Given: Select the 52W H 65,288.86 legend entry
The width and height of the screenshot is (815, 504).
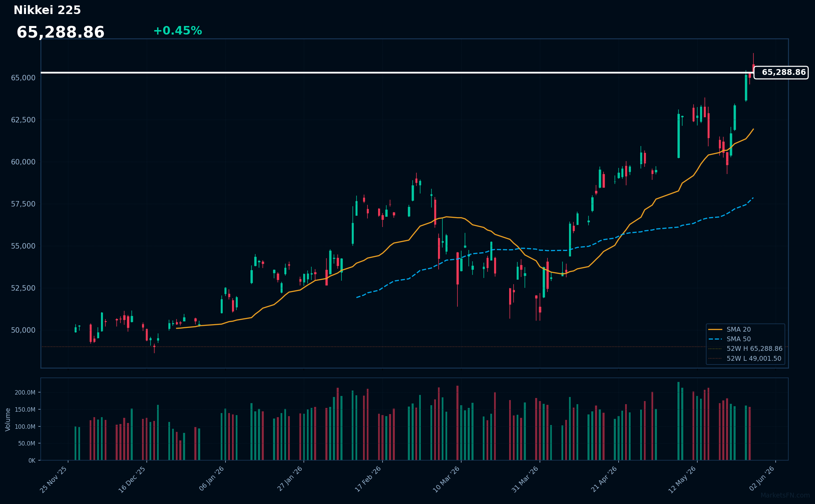Looking at the screenshot, I should click(745, 348).
